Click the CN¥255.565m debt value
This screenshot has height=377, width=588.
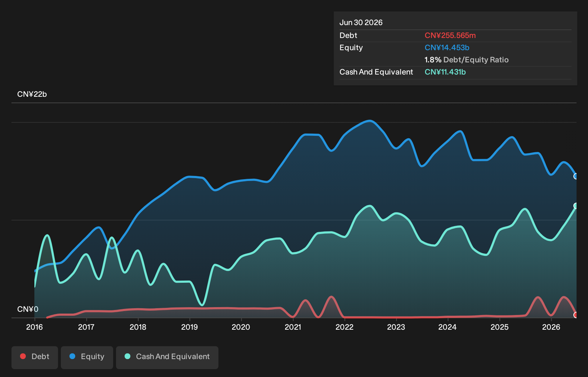pyautogui.click(x=450, y=35)
